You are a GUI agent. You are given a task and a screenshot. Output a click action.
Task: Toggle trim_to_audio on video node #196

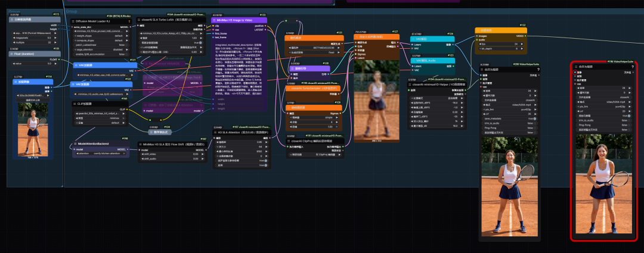(603, 120)
